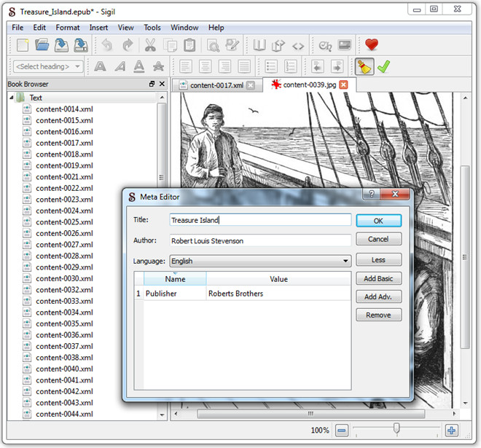Click the broom Tidy Clean icon
This screenshot has height=448, width=481.
pos(364,66)
